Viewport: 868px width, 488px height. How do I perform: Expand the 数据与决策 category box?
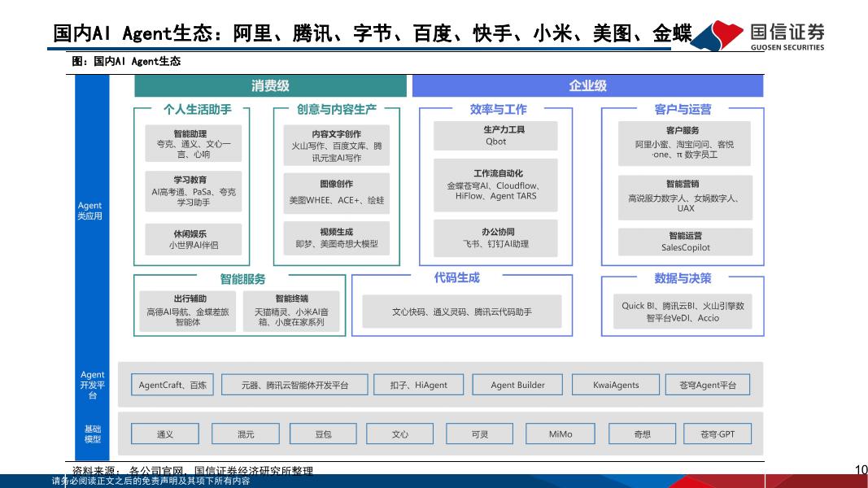(682, 281)
